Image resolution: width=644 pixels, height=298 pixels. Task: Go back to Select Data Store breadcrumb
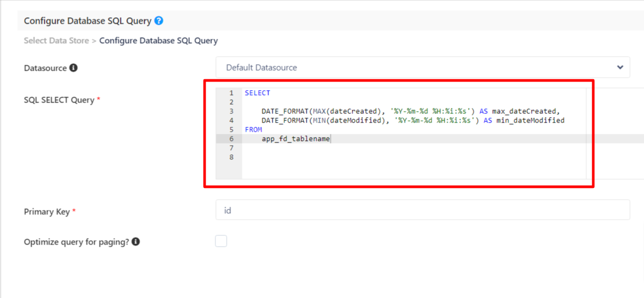coord(56,40)
